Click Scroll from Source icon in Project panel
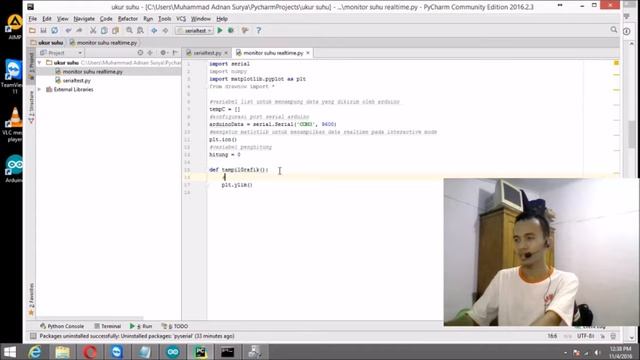640x360 pixels. point(140,53)
